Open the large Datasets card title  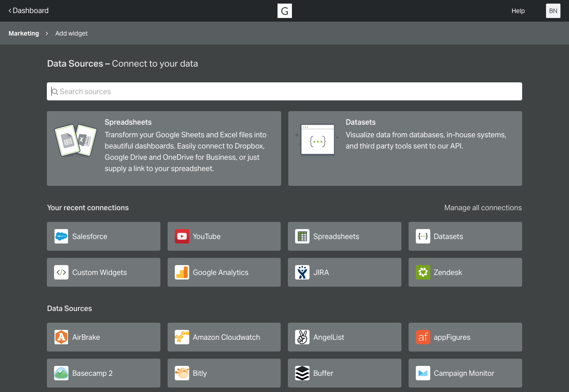360,122
